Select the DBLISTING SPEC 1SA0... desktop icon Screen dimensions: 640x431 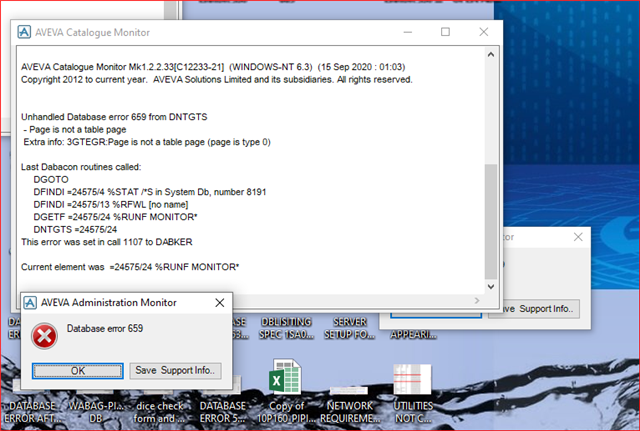[x=287, y=328]
